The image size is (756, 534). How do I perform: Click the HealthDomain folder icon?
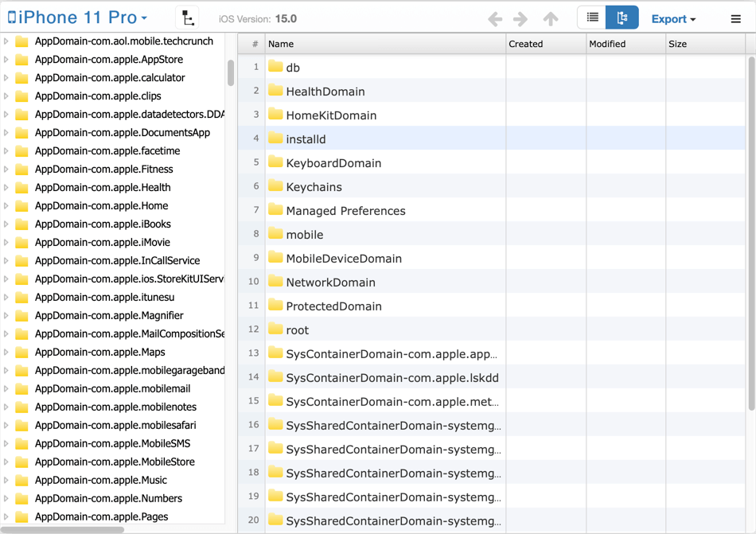(275, 90)
